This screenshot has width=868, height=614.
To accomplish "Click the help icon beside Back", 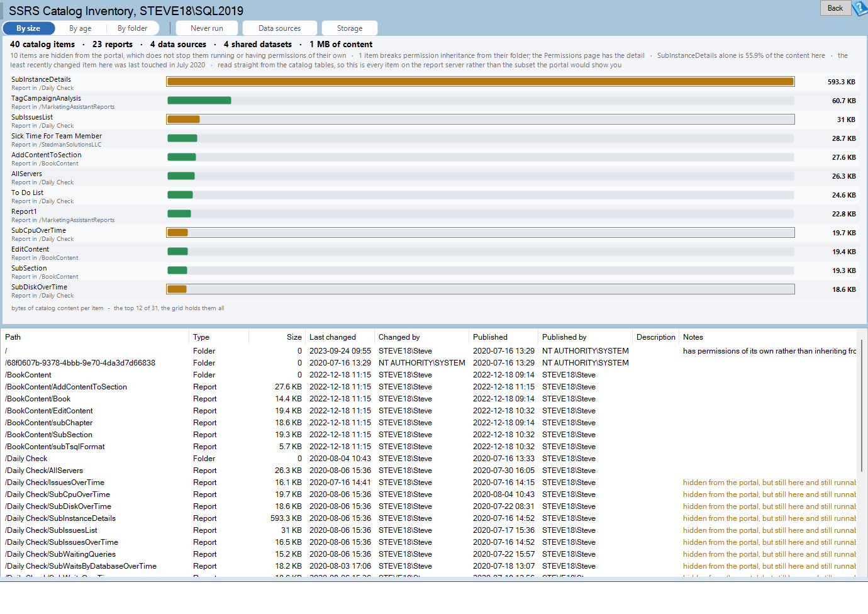I will point(860,8).
